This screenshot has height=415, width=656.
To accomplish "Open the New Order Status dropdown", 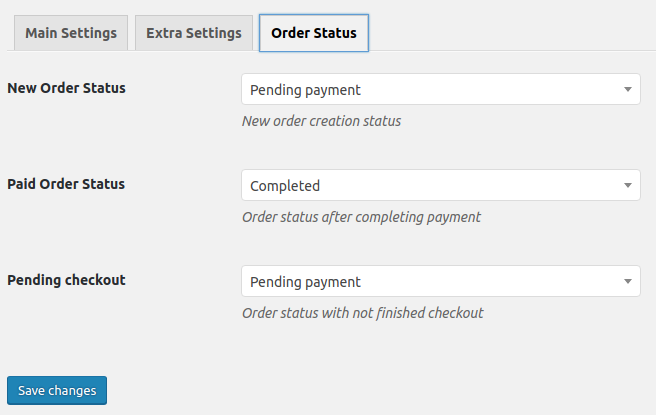I will (440, 90).
